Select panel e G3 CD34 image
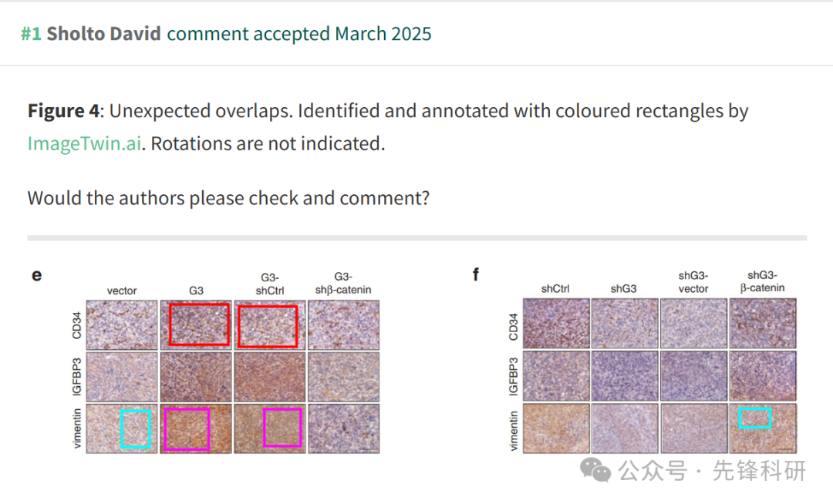This screenshot has width=833, height=504. pos(196,325)
